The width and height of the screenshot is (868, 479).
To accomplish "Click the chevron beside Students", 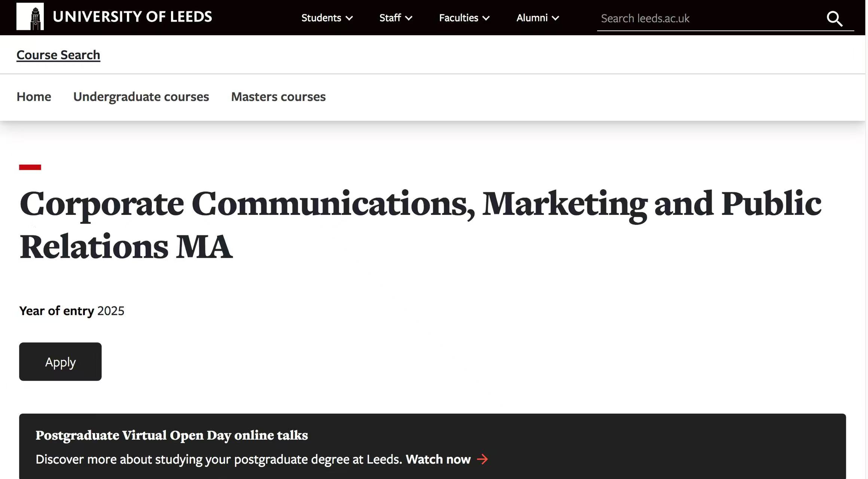I will click(349, 18).
